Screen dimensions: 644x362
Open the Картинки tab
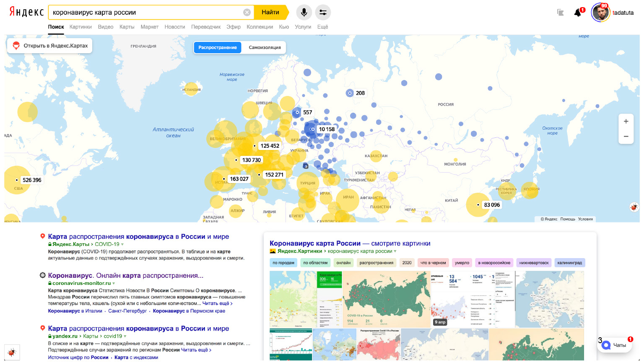tap(80, 27)
